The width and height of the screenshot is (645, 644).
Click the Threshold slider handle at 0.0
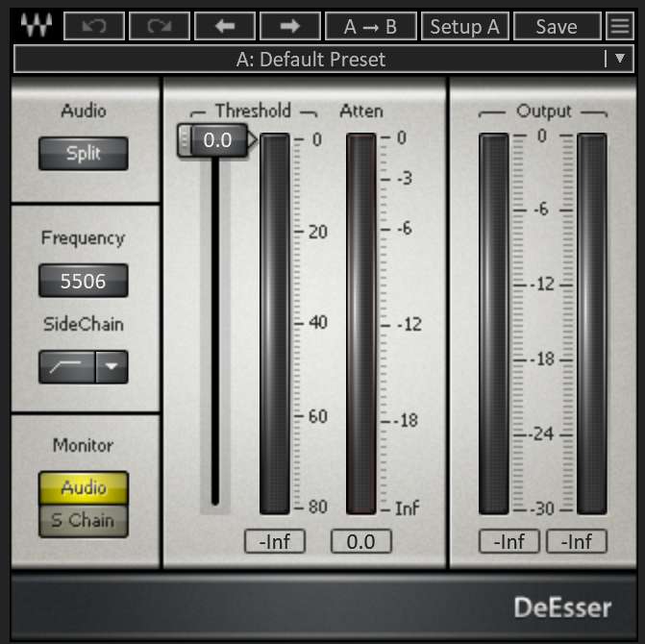coord(216,140)
